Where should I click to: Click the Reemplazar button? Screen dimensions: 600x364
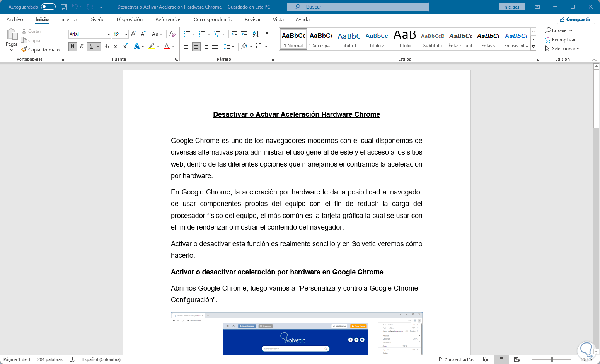(560, 40)
